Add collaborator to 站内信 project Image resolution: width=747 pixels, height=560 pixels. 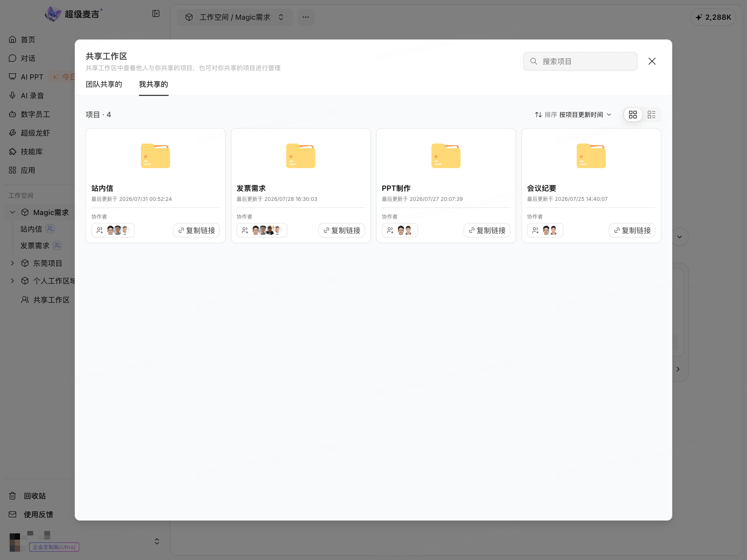[x=100, y=230]
